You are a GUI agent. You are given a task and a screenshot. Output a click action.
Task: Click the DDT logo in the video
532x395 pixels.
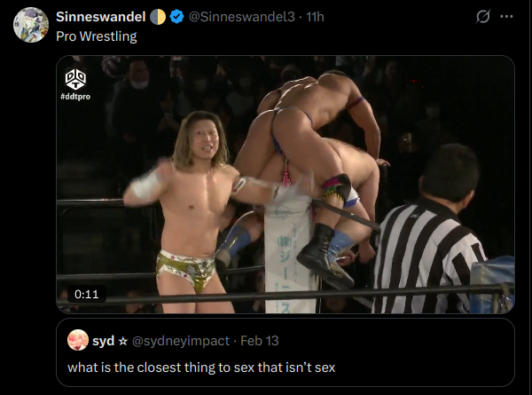point(75,79)
